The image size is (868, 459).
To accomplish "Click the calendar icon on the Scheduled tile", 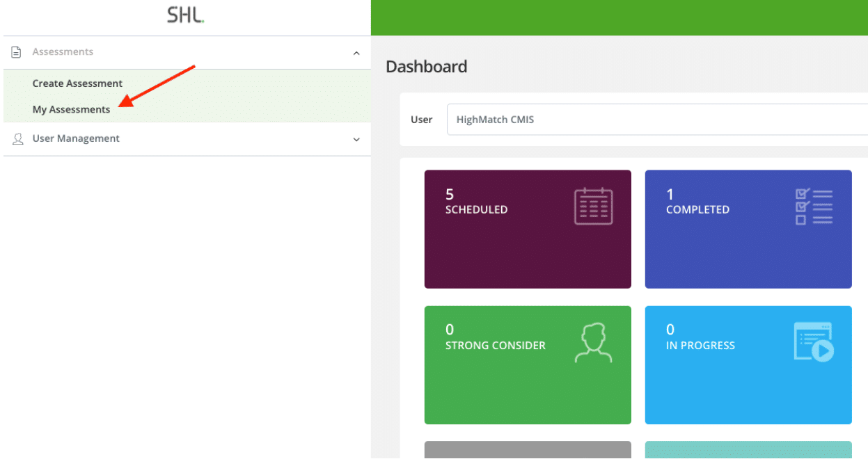I will coord(594,207).
